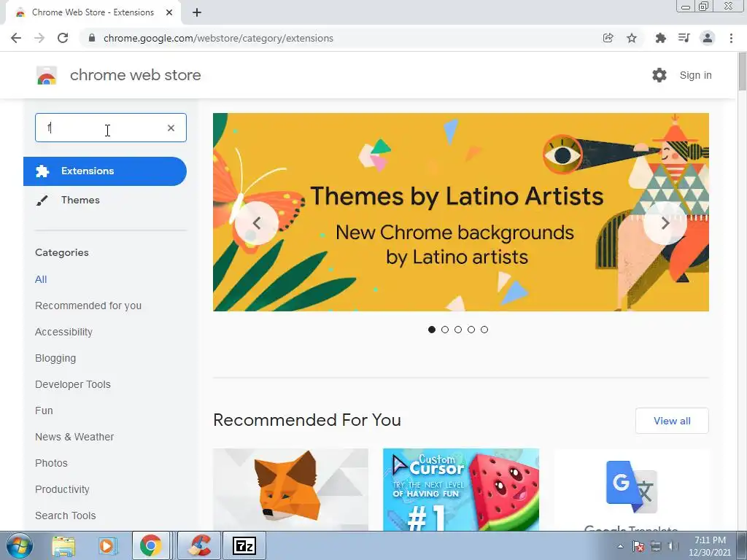Image resolution: width=747 pixels, height=560 pixels.
Task: Open the Fun category
Action: (x=44, y=411)
